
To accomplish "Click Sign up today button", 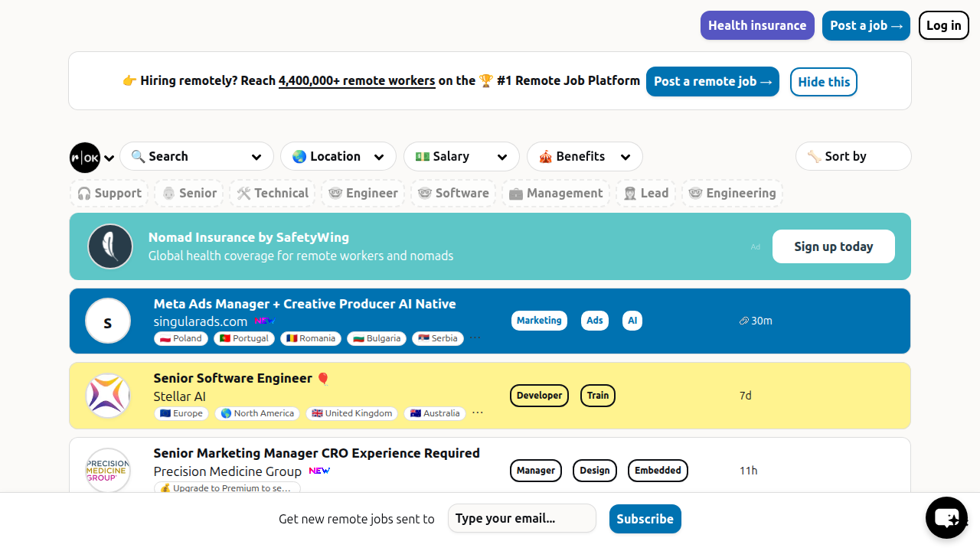I will pyautogui.click(x=834, y=246).
